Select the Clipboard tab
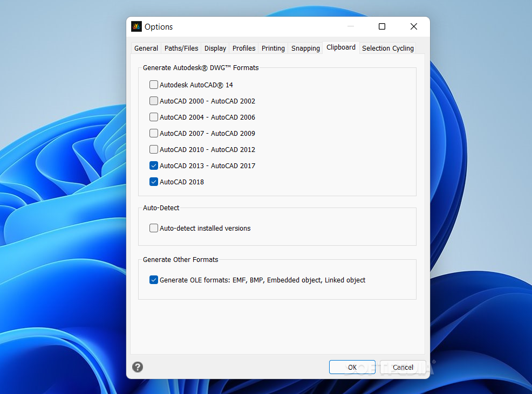Viewport: 532px width, 394px height. (341, 47)
